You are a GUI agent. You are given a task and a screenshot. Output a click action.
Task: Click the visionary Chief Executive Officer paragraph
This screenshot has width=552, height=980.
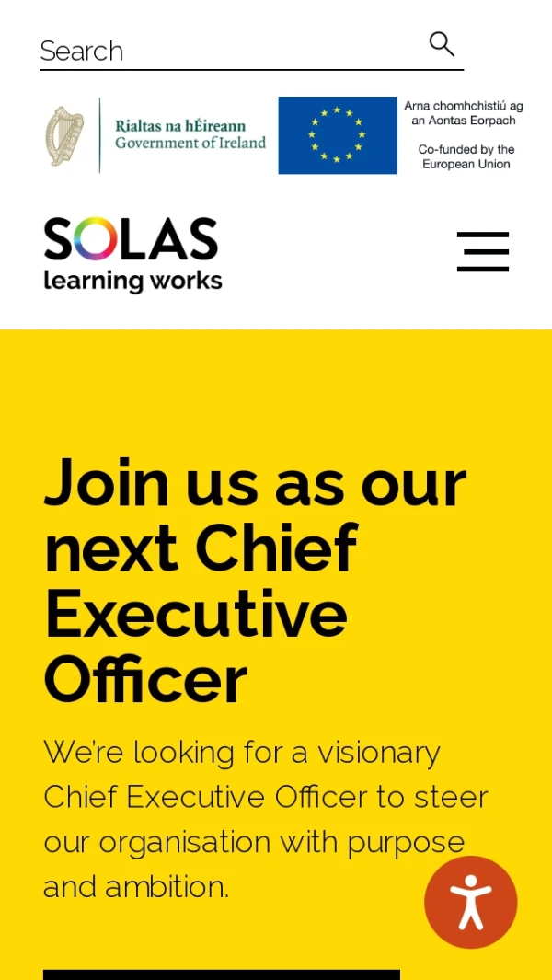[265, 797]
